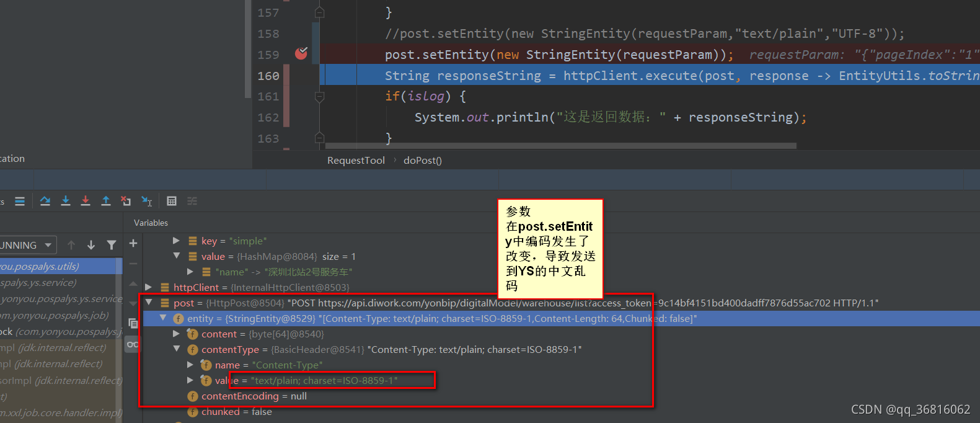980x423 pixels.
Task: Click line number 162 in the gutter
Action: pyautogui.click(x=268, y=117)
